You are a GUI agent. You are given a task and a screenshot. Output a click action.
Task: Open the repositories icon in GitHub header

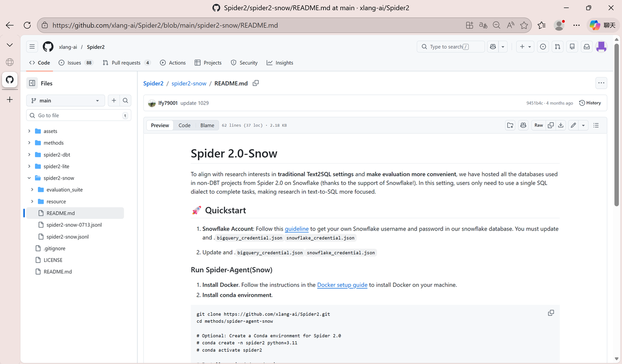(x=572, y=47)
